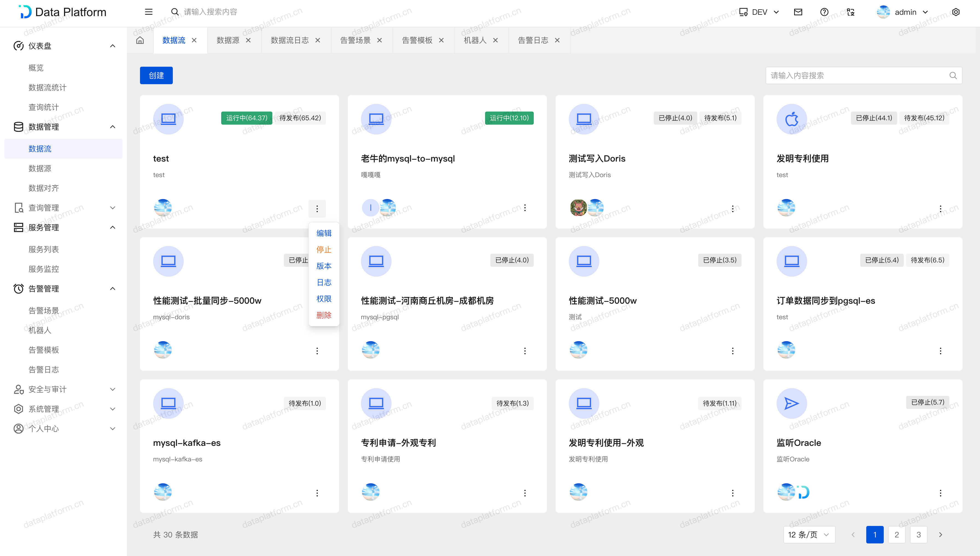Open the mail messages icon
980x556 pixels.
[x=798, y=12]
